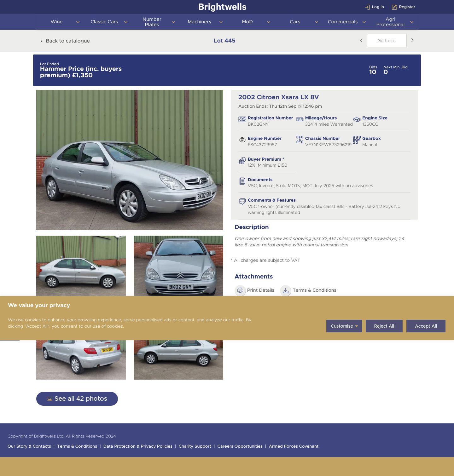Open the Machinery menu item
The height and width of the screenshot is (476, 454).
pos(200,22)
